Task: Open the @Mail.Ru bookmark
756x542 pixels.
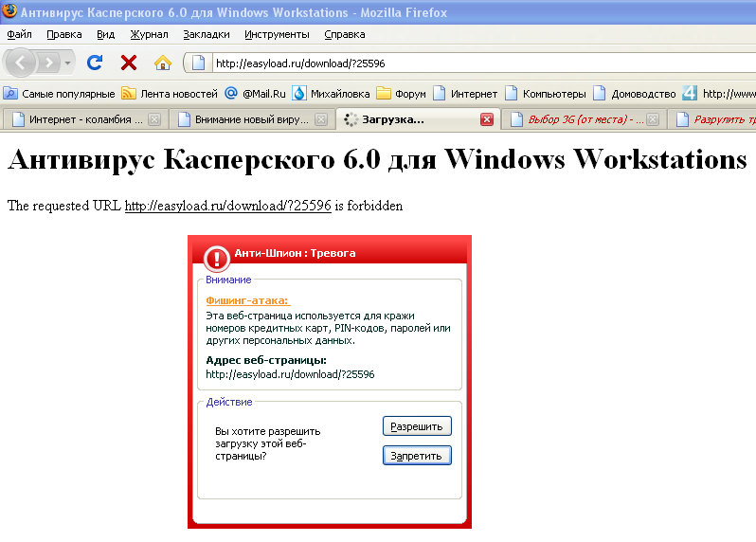Action: [256, 94]
